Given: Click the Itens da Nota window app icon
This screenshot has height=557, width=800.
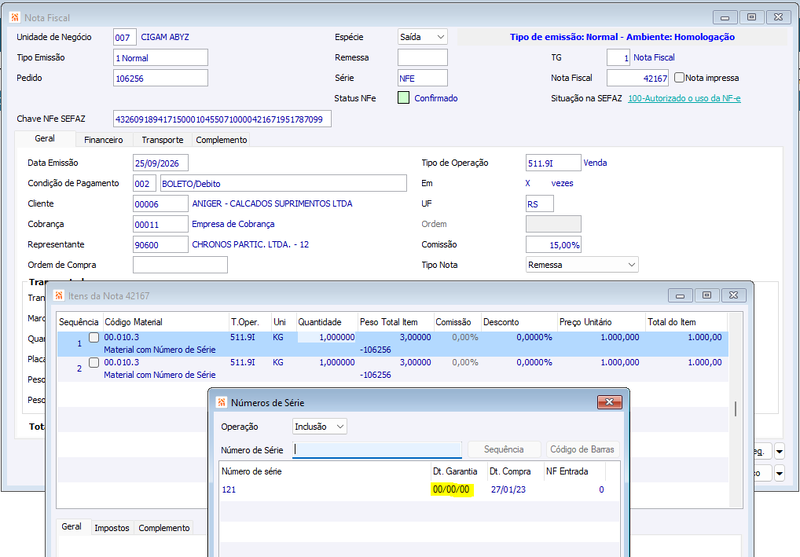Looking at the screenshot, I should point(59,295).
